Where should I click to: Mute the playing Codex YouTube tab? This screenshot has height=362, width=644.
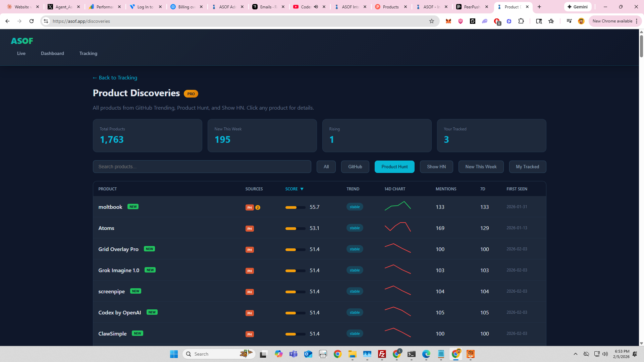point(315,6)
